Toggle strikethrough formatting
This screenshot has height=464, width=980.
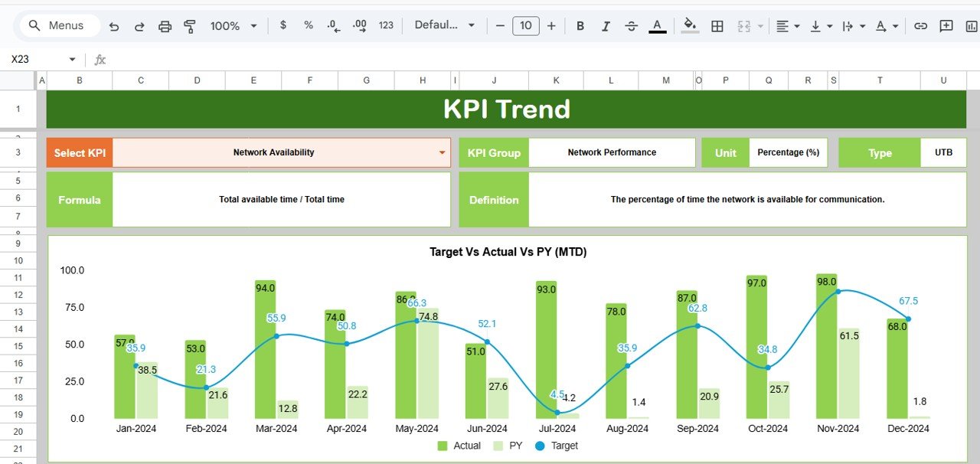coord(631,25)
